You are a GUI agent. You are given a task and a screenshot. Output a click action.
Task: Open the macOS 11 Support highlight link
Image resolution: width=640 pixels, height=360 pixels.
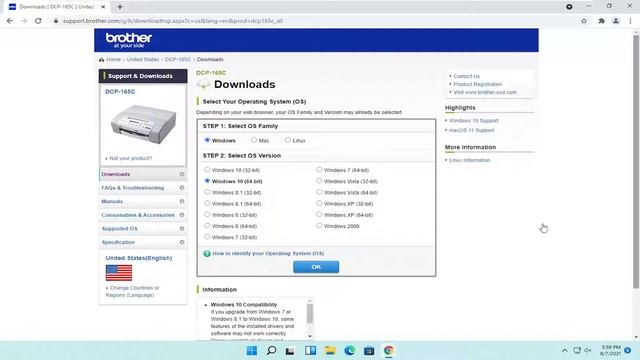pyautogui.click(x=471, y=130)
